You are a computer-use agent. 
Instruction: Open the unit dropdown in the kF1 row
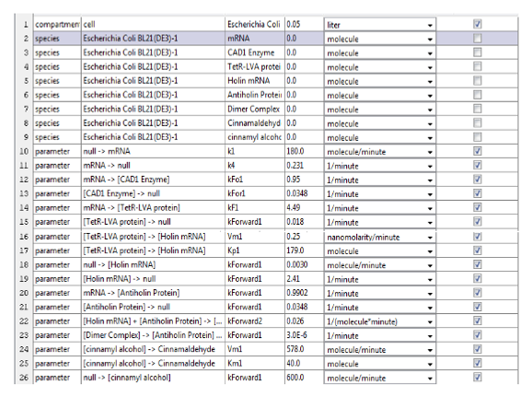click(x=379, y=208)
